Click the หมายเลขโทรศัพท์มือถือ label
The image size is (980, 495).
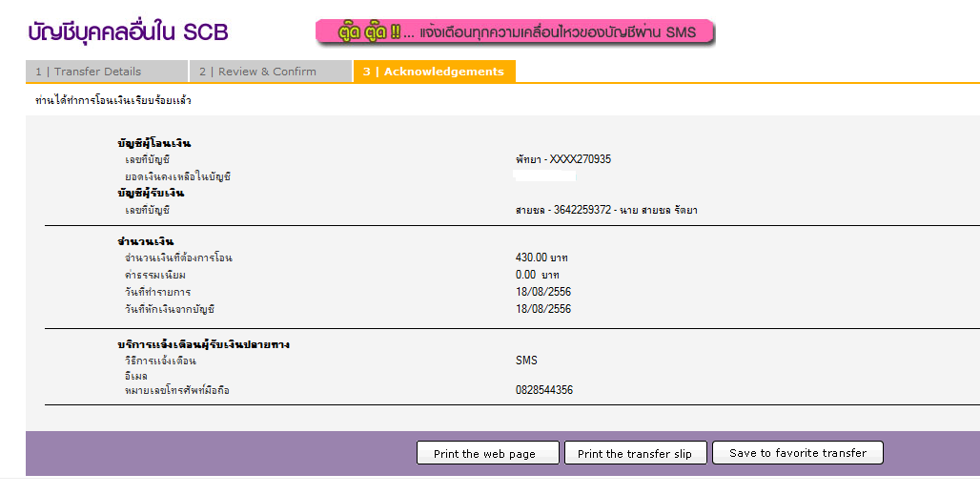[x=177, y=391]
